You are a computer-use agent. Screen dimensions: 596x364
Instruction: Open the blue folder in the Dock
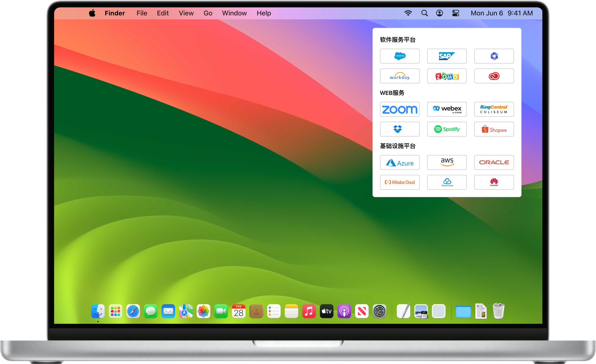(x=463, y=311)
